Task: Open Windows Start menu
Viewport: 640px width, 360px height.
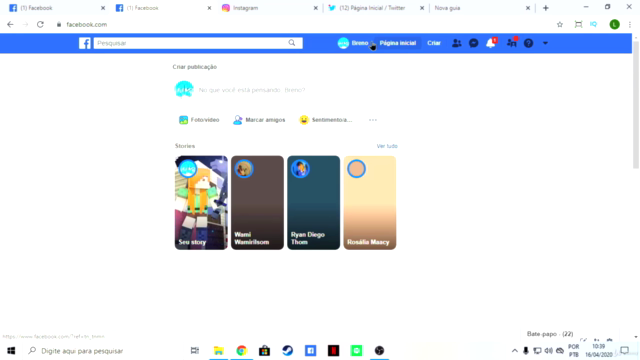Action: (x=11, y=351)
